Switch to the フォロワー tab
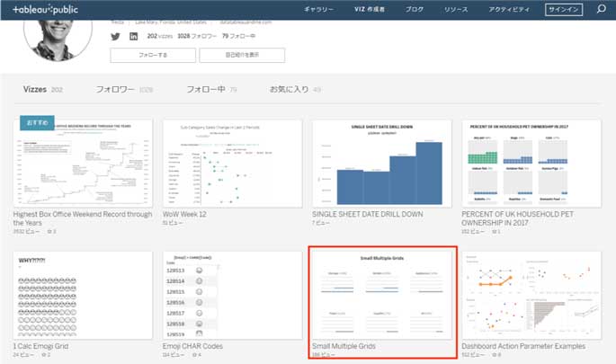 coord(117,90)
